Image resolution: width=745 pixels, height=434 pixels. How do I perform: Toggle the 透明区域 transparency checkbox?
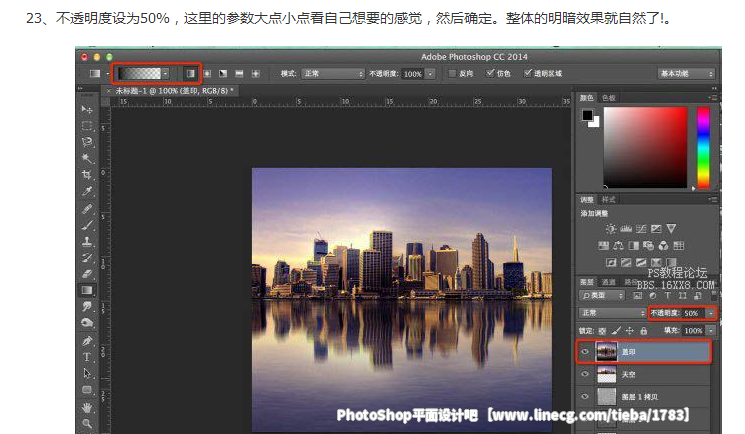point(527,73)
